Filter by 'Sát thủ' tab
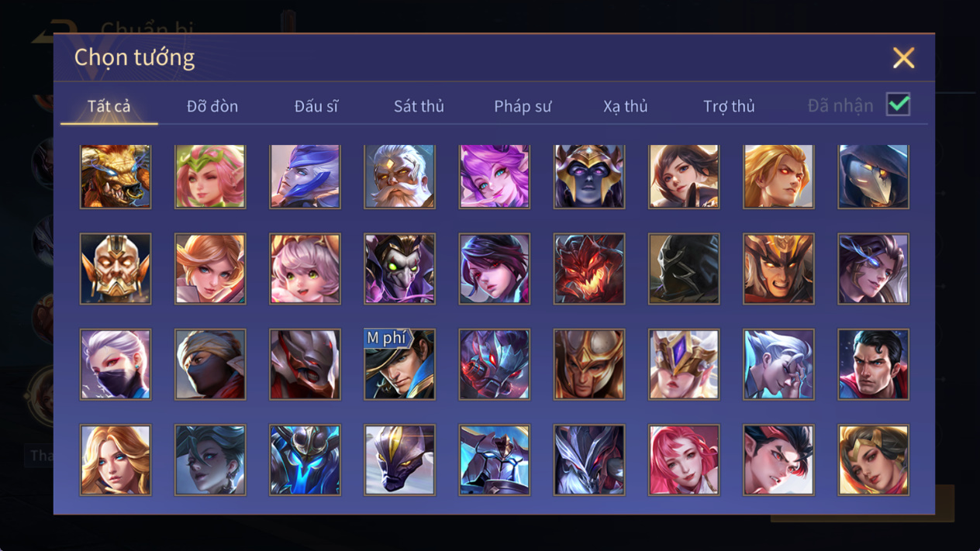980x551 pixels. click(419, 106)
